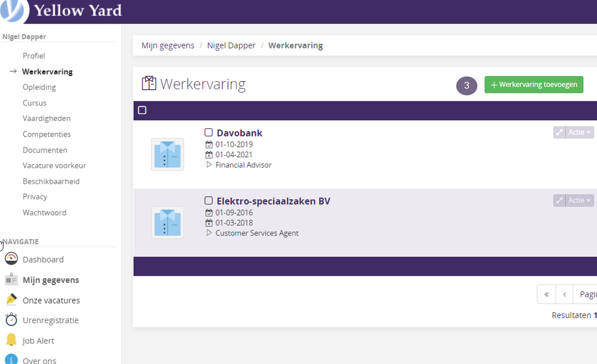Click the round count badge showing 3
597x364 pixels.
click(466, 86)
